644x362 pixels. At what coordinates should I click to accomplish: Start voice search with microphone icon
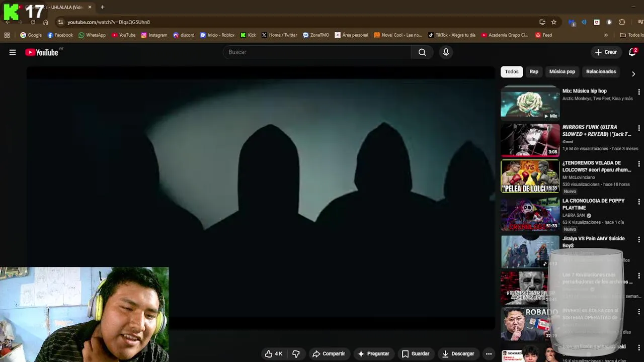coord(446,52)
